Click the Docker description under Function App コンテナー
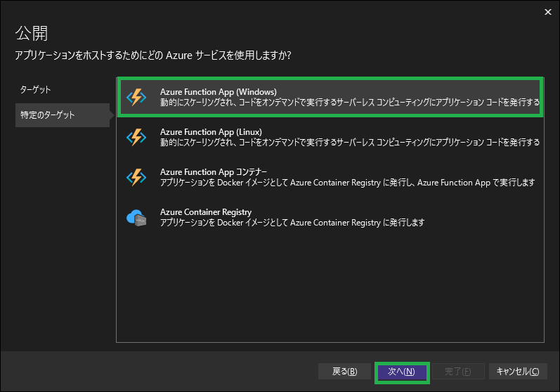 pyautogui.click(x=347, y=183)
